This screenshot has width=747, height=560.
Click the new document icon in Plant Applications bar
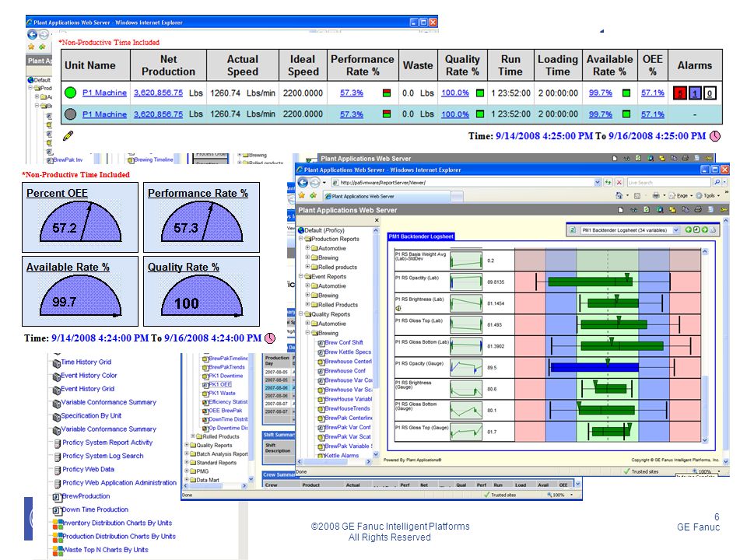(620, 210)
